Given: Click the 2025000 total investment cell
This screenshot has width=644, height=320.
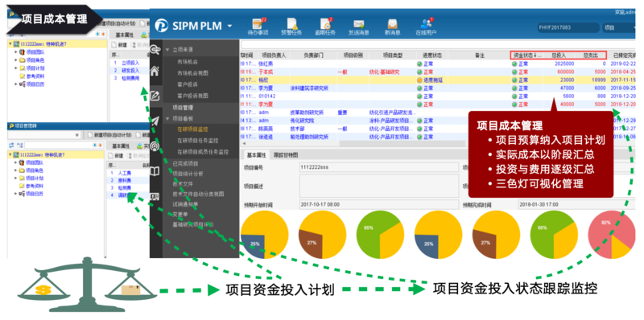Looking at the screenshot, I should [x=564, y=64].
